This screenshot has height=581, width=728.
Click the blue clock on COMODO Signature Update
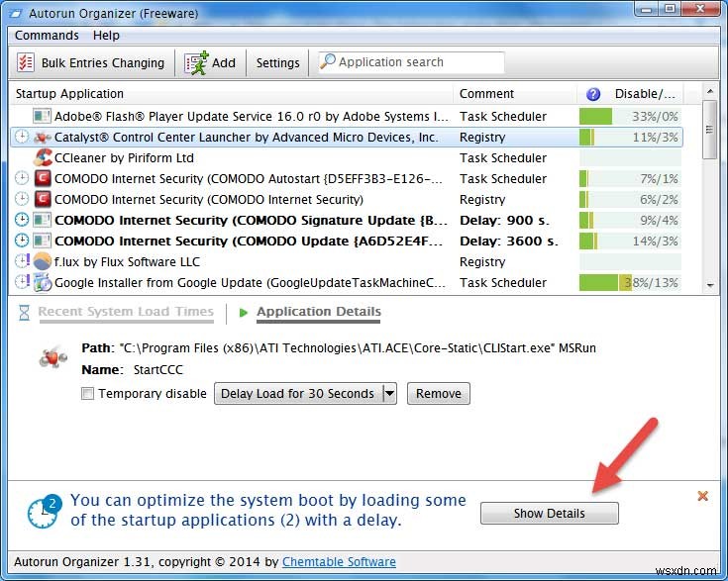[x=22, y=220]
